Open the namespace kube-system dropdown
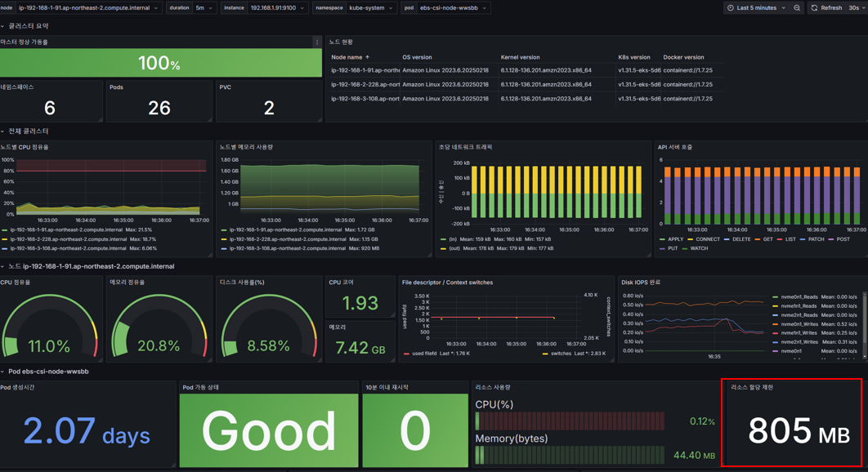Viewport: 868px width, 472px height. click(x=372, y=7)
